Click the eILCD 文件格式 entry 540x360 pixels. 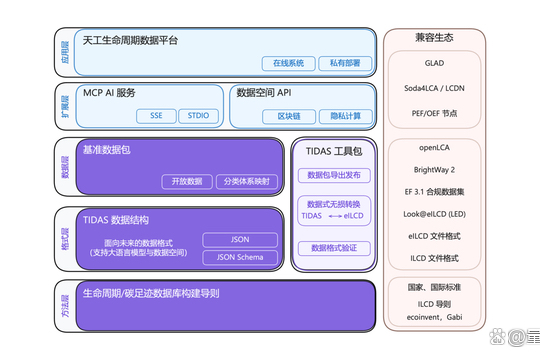[434, 236]
